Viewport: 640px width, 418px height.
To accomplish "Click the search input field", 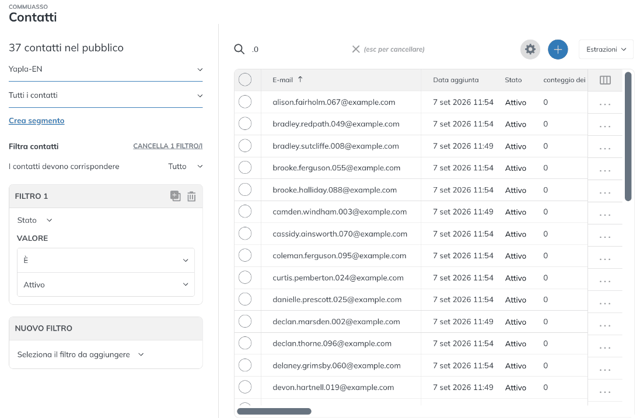I will pyautogui.click(x=300, y=49).
